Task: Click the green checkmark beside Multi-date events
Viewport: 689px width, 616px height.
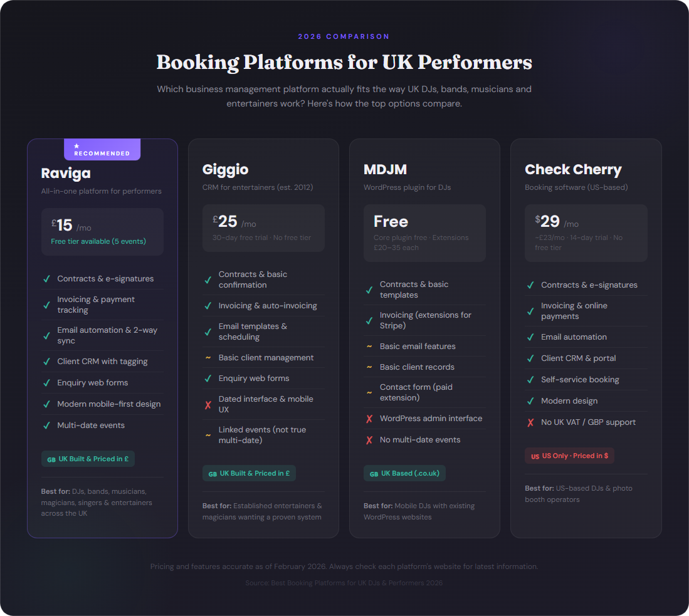Action: pyautogui.click(x=46, y=425)
